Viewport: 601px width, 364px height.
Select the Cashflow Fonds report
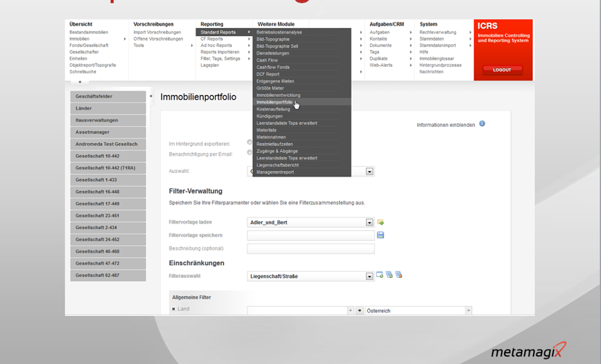click(x=273, y=67)
